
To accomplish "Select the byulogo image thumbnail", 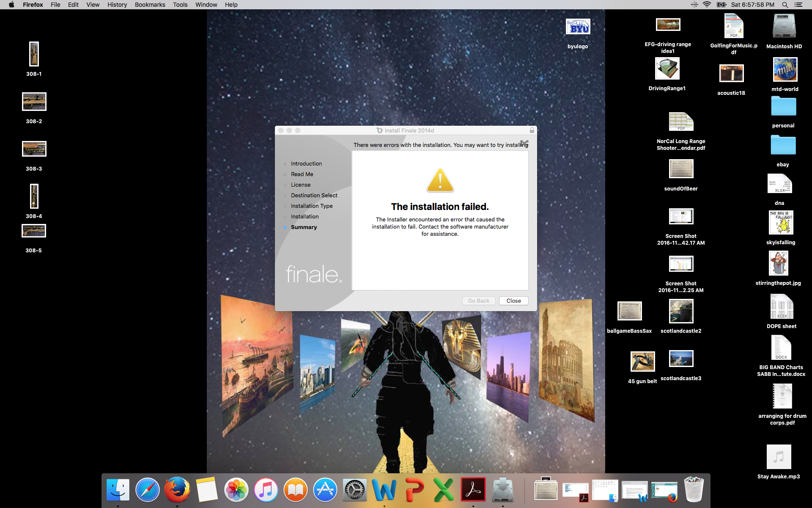I will [x=578, y=27].
